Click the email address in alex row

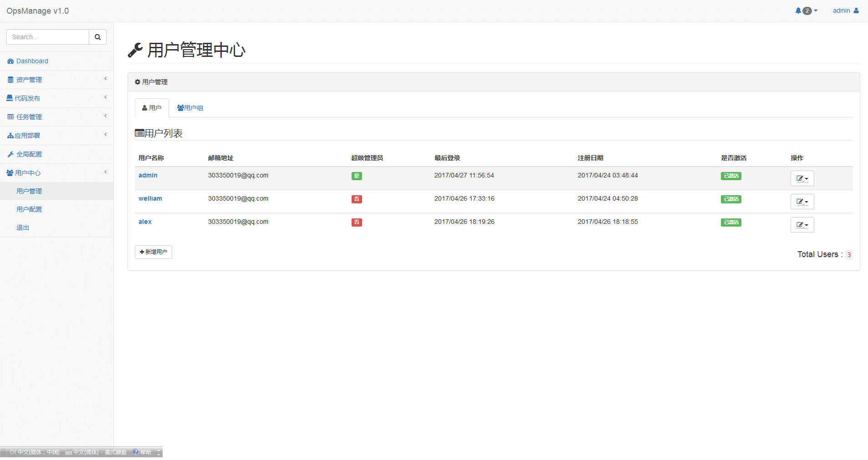[238, 222]
